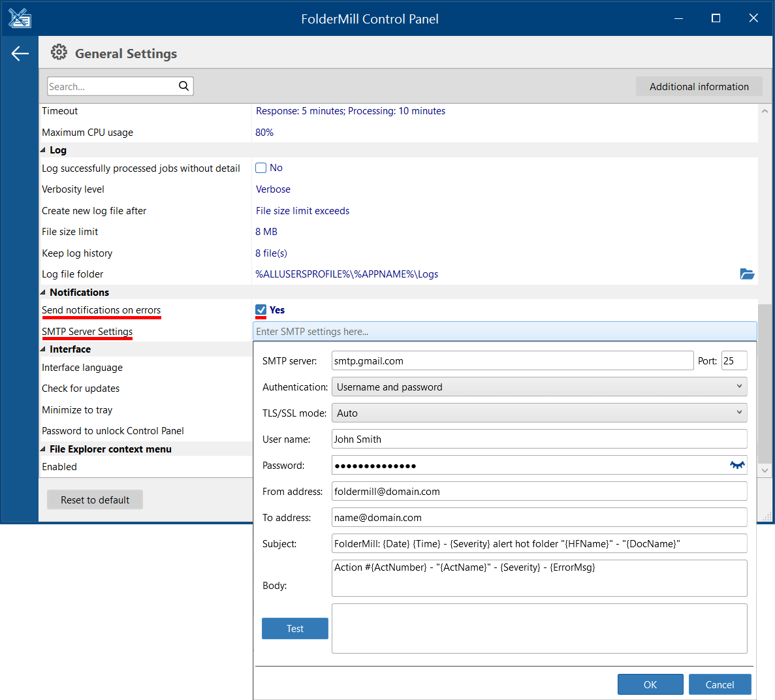Click the User name field
Screen dimensions: 775x700
(x=539, y=439)
